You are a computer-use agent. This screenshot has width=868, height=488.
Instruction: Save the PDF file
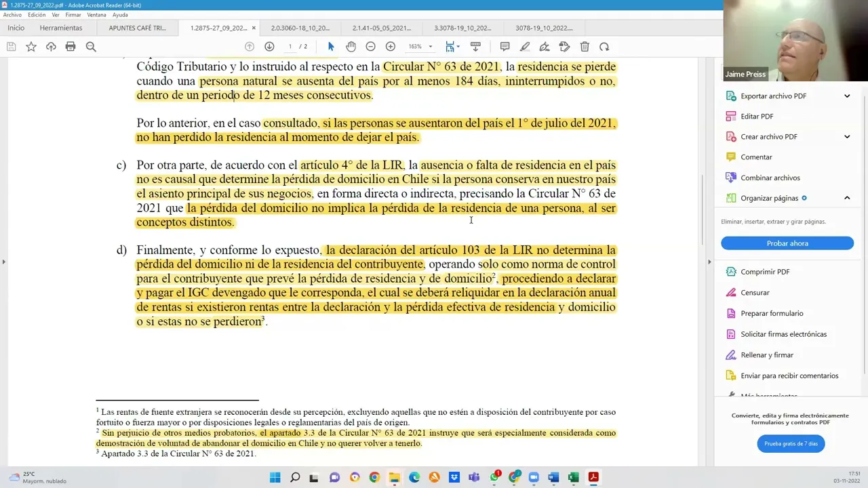tap(11, 46)
